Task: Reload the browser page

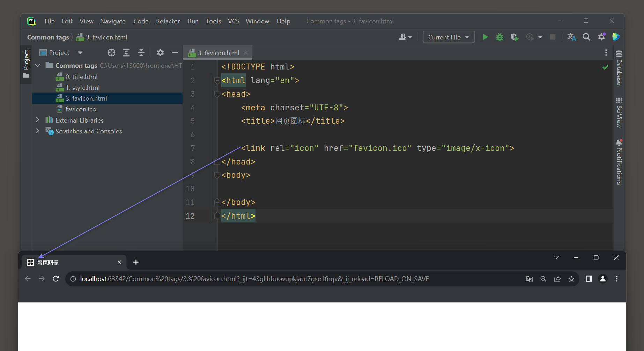Action: pyautogui.click(x=55, y=279)
